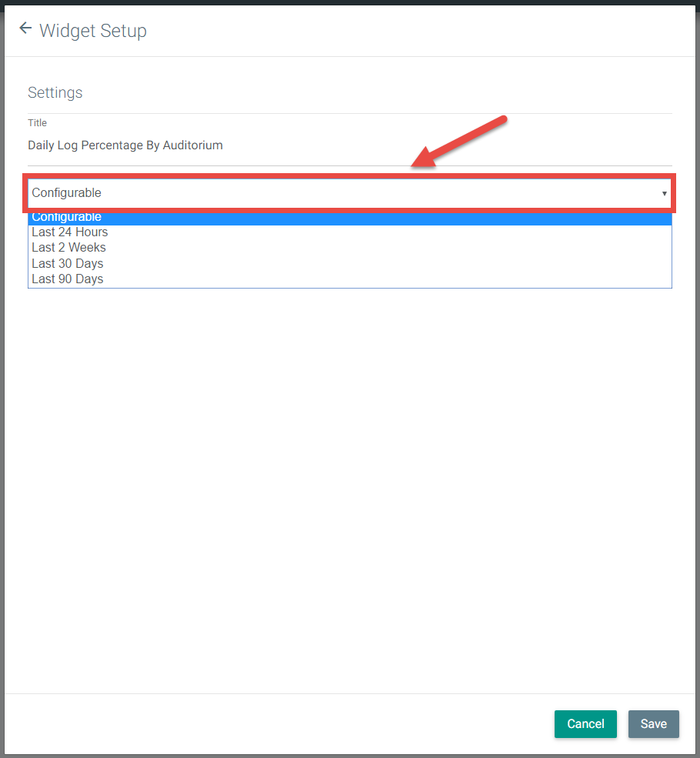This screenshot has height=758, width=700.
Task: Click the dark backdrop above the dialog
Action: (x=350, y=2)
